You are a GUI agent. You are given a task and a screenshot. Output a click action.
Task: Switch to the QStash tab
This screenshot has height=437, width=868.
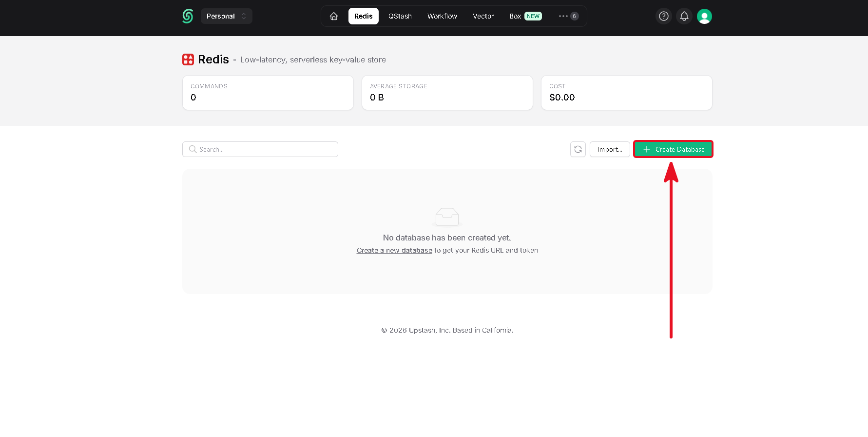pyautogui.click(x=400, y=16)
